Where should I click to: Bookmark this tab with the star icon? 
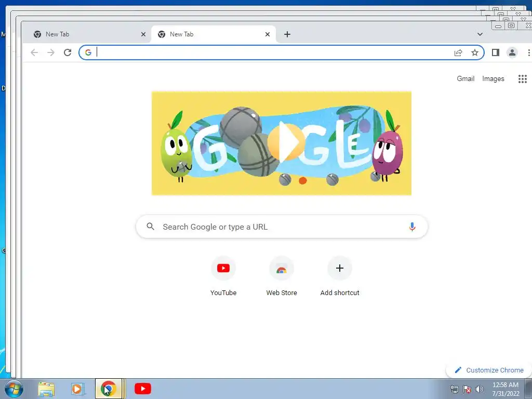point(475,52)
